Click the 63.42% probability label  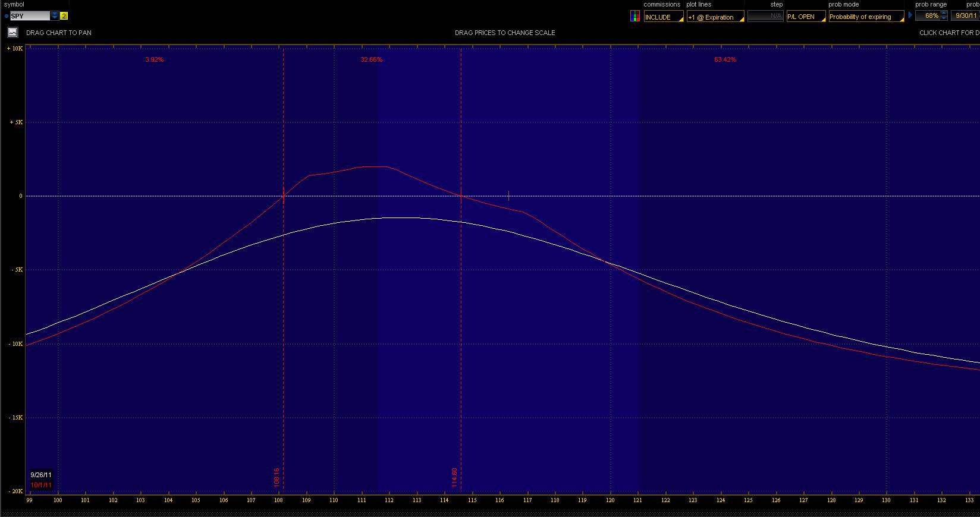coord(725,60)
